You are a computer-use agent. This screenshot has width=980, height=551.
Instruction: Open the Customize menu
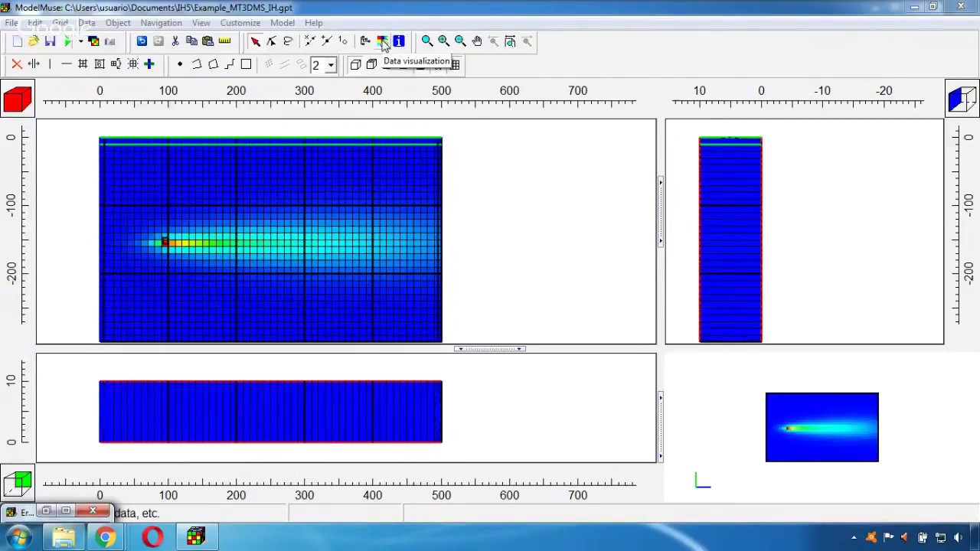pos(240,23)
